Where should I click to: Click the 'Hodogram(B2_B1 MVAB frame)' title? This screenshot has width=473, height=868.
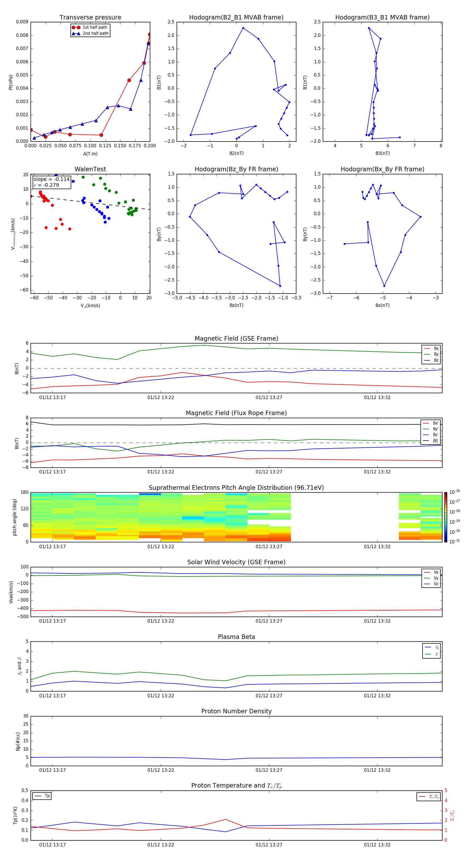(236, 18)
